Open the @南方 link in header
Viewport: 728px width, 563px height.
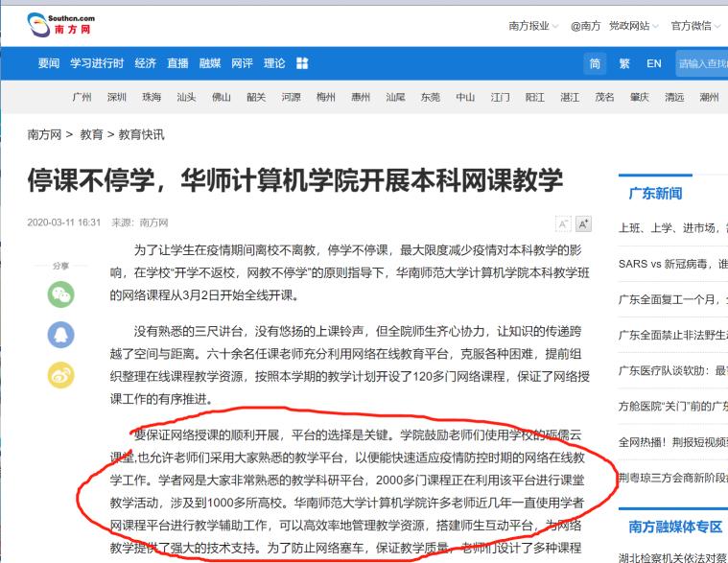coord(585,26)
